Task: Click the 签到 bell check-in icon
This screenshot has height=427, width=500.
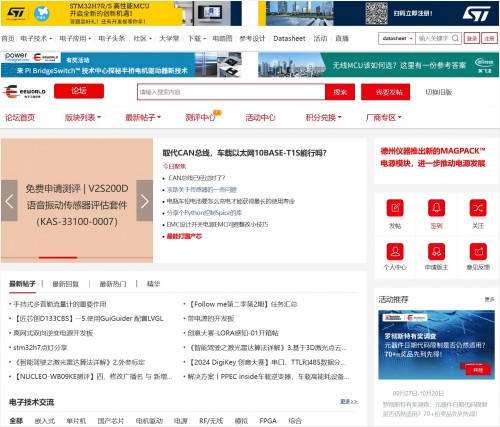Action: click(x=436, y=208)
